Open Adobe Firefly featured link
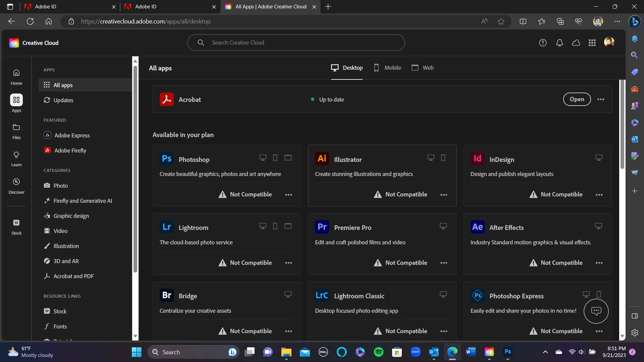Image resolution: width=644 pixels, height=362 pixels. (70, 150)
